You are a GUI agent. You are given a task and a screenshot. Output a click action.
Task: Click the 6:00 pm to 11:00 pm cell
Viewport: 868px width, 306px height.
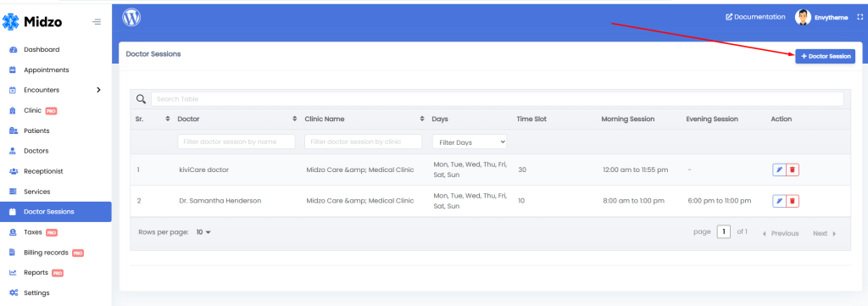click(x=719, y=201)
